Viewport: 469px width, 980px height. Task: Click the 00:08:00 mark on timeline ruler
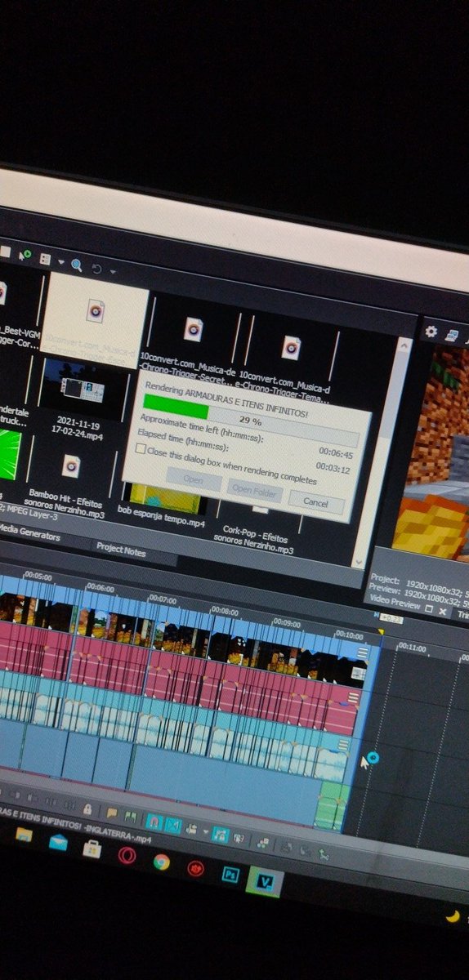click(x=226, y=610)
